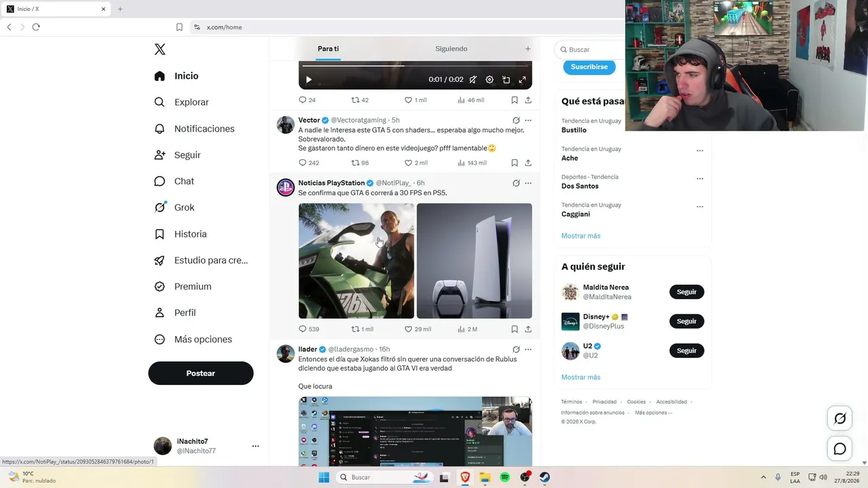Ask Grok about llader's post
This screenshot has width=868, height=488.
click(516, 350)
